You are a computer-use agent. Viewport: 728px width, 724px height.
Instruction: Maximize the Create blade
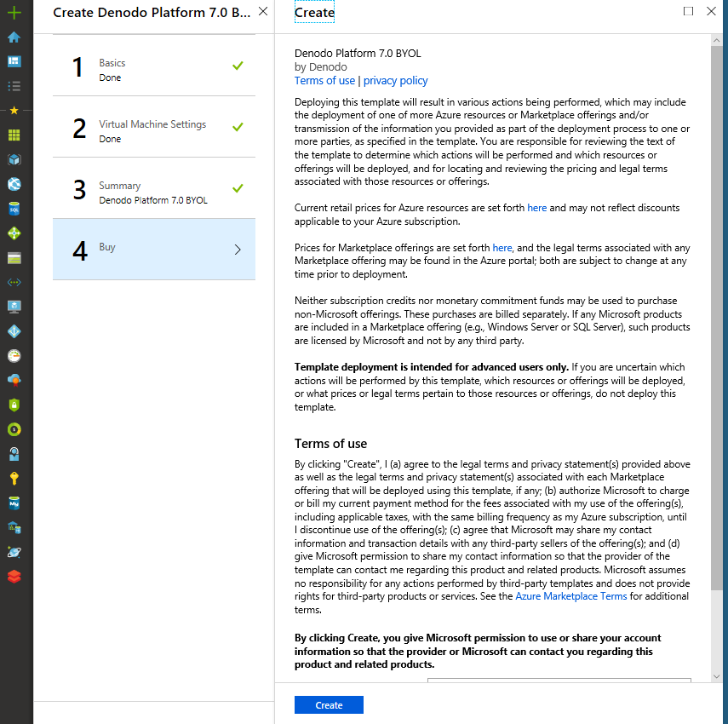point(689,11)
